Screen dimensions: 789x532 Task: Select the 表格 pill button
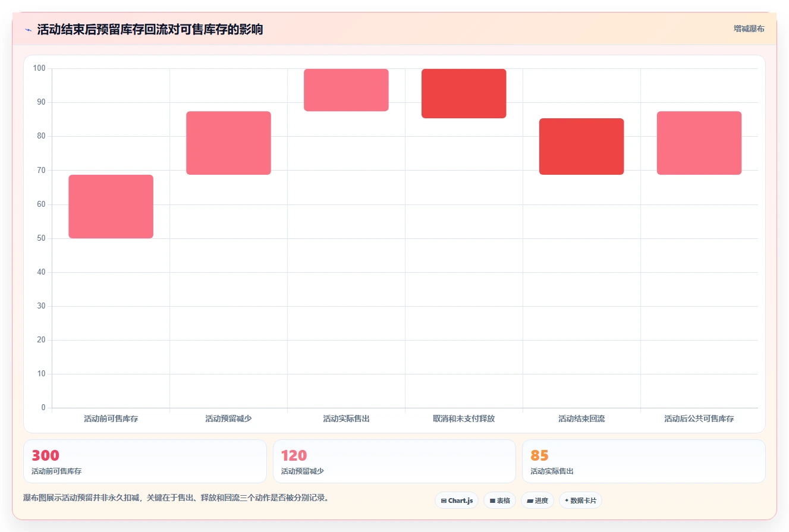(499, 500)
